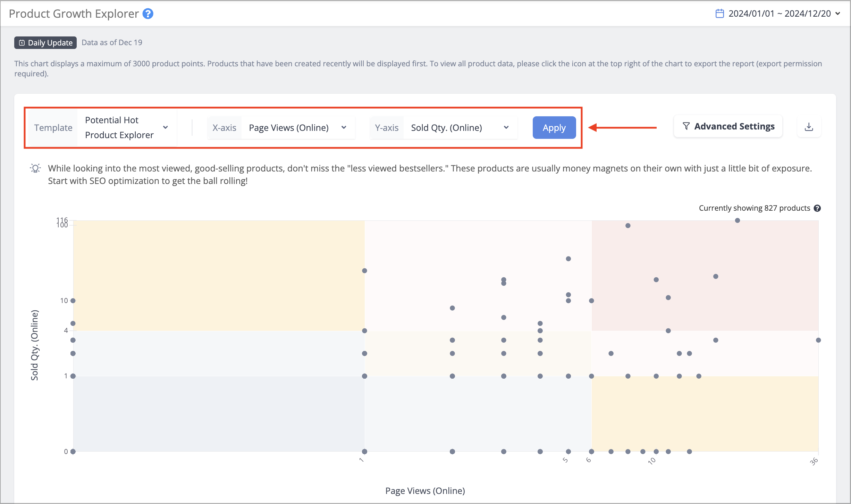Click the rightmost data point at 36 views
Viewport: 851px width, 504px height.
pos(818,340)
